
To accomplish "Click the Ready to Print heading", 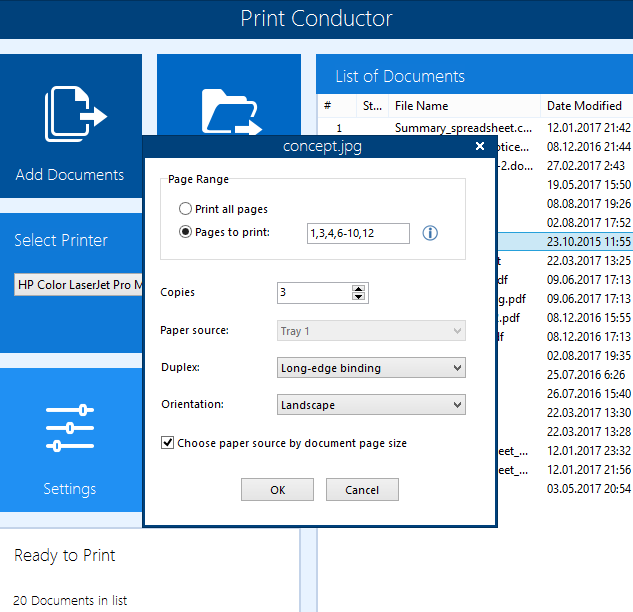I will [65, 556].
